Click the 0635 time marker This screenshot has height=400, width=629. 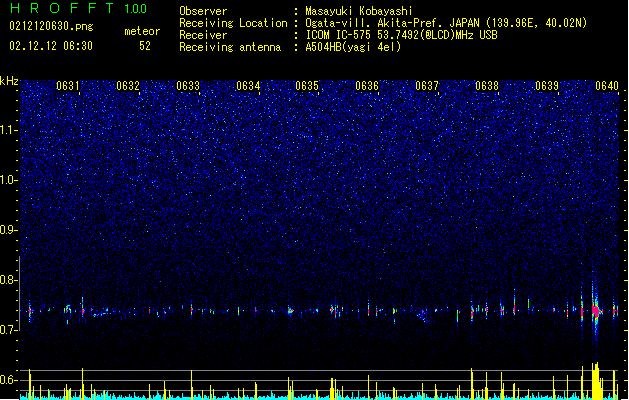[x=307, y=86]
